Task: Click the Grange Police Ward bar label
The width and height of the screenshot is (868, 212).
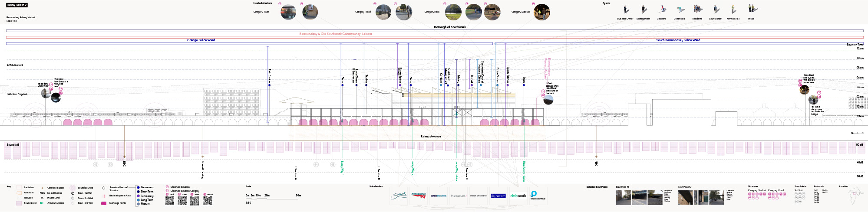Action: (201, 40)
